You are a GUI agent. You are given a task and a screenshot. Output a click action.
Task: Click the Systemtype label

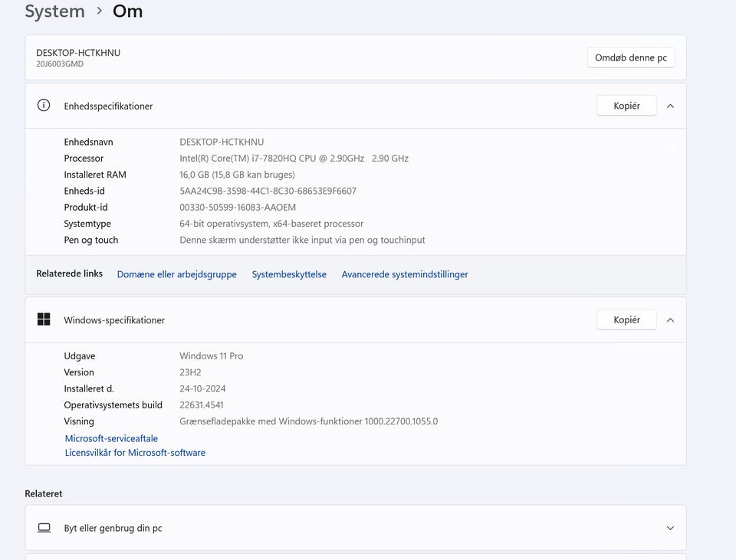(x=87, y=224)
